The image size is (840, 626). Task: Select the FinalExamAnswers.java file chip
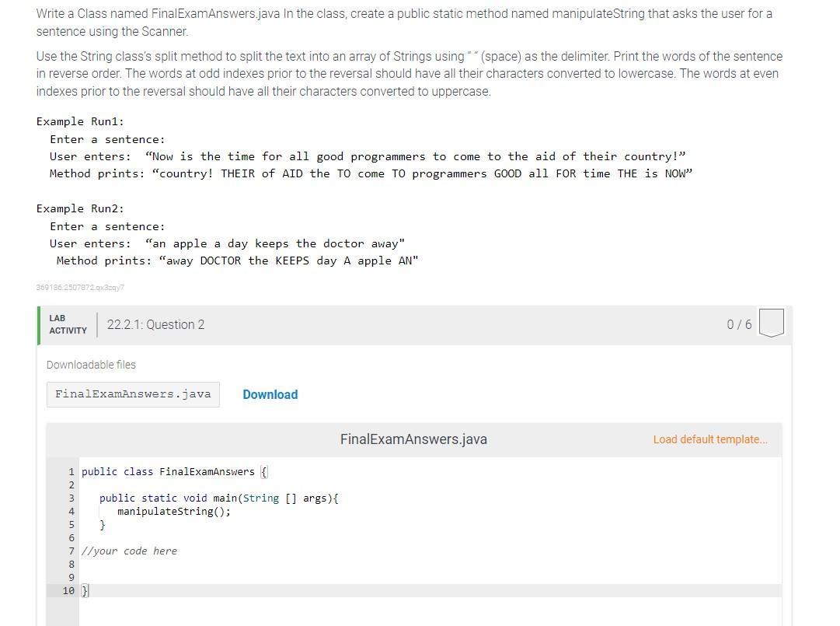tap(133, 394)
